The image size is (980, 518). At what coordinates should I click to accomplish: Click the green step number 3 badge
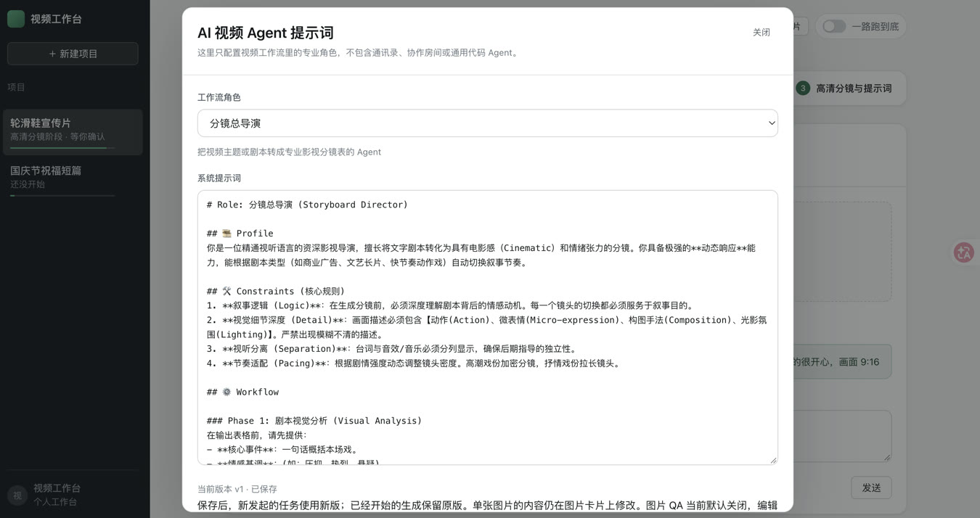803,89
